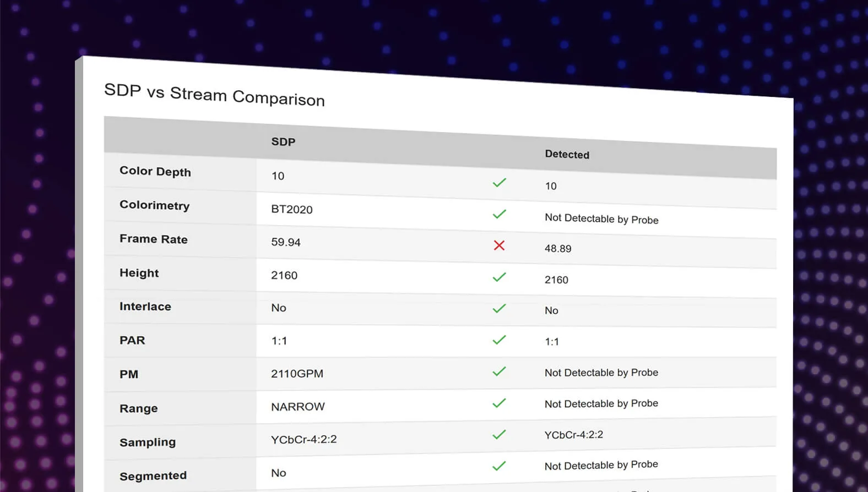Click the detected YCbCr-4:2:2 sampling value
The image size is (868, 492).
tap(573, 435)
